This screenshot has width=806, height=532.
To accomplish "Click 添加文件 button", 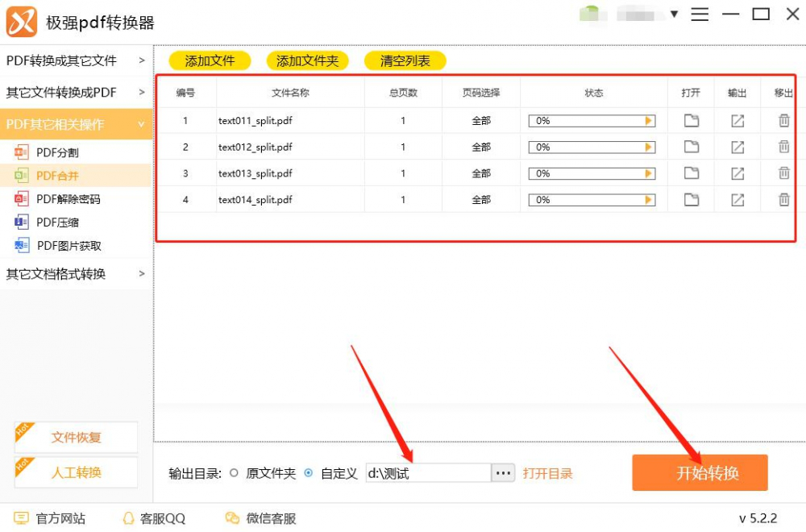I will point(210,60).
